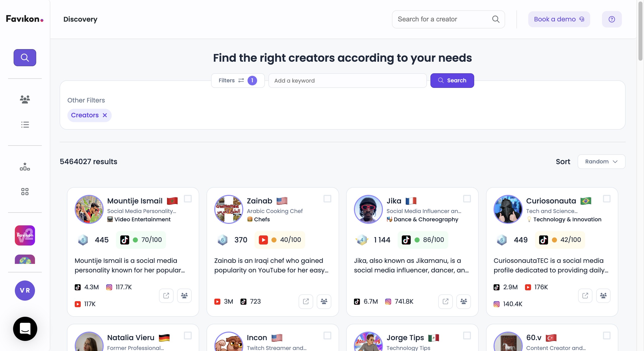Remove the Creators filter chip
The width and height of the screenshot is (644, 351).
click(105, 115)
